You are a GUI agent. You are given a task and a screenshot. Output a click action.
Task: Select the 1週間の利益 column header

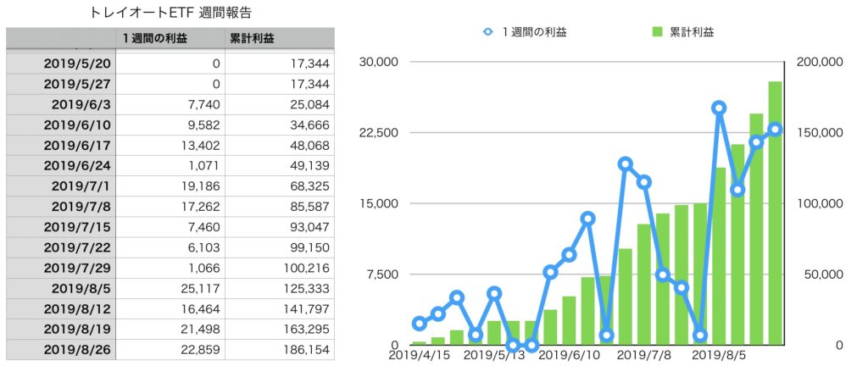[x=170, y=38]
